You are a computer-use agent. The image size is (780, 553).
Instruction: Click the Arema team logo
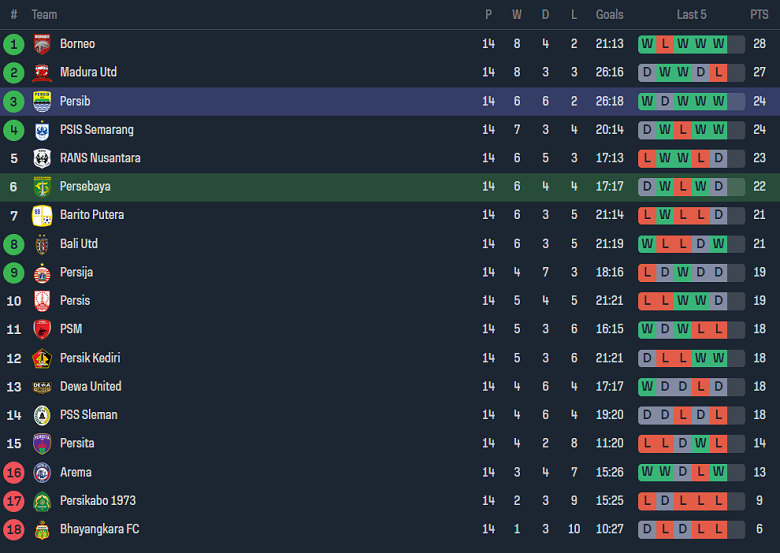pyautogui.click(x=42, y=472)
